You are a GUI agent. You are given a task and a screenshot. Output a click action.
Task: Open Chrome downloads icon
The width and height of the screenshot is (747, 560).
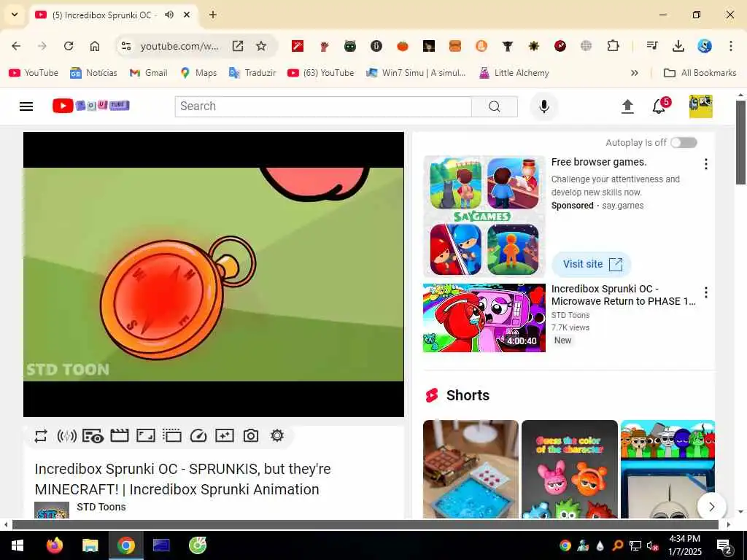[x=678, y=46]
